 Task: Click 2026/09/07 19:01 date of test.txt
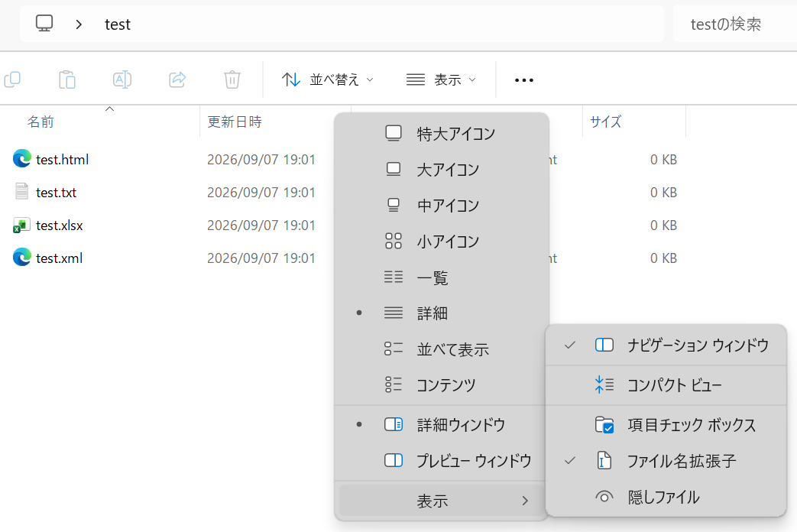pyautogui.click(x=261, y=193)
